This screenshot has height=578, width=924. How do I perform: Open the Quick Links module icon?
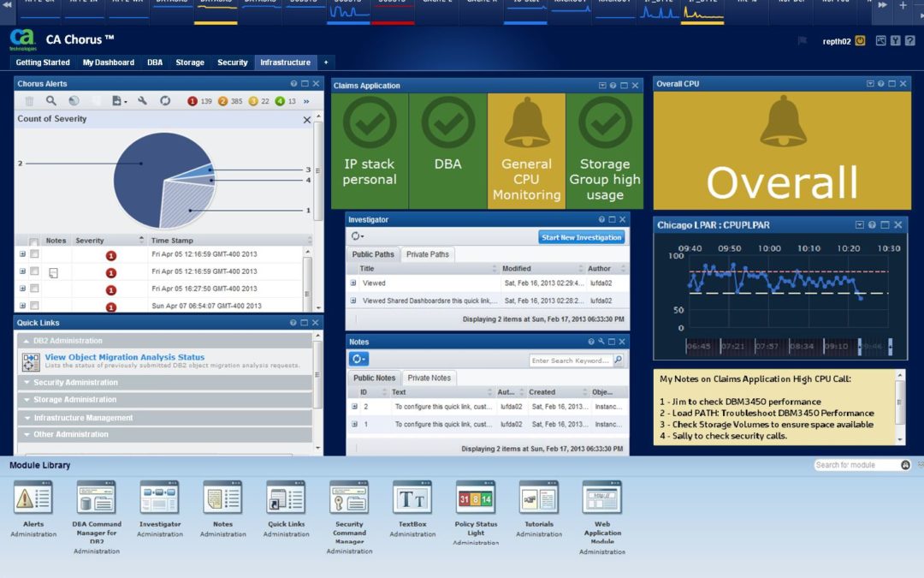coord(286,498)
